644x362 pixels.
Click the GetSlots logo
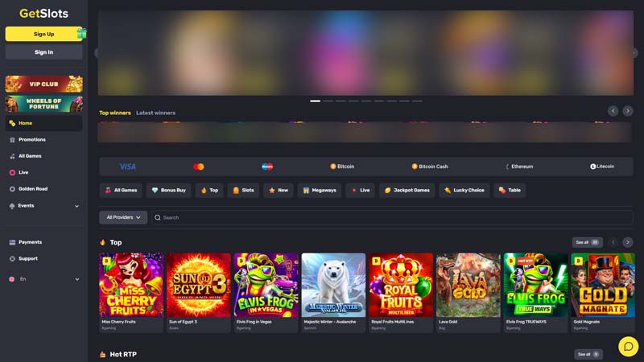(44, 14)
